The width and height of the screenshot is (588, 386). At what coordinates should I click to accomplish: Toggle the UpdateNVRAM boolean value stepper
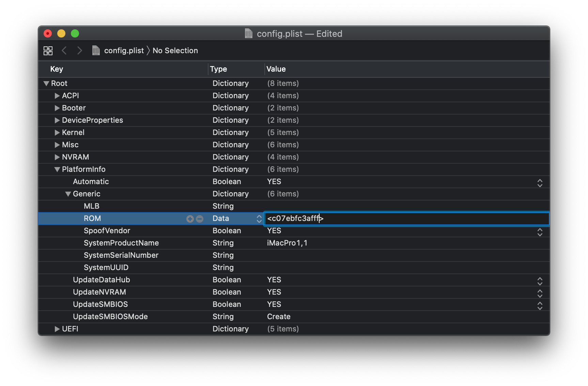coord(540,293)
